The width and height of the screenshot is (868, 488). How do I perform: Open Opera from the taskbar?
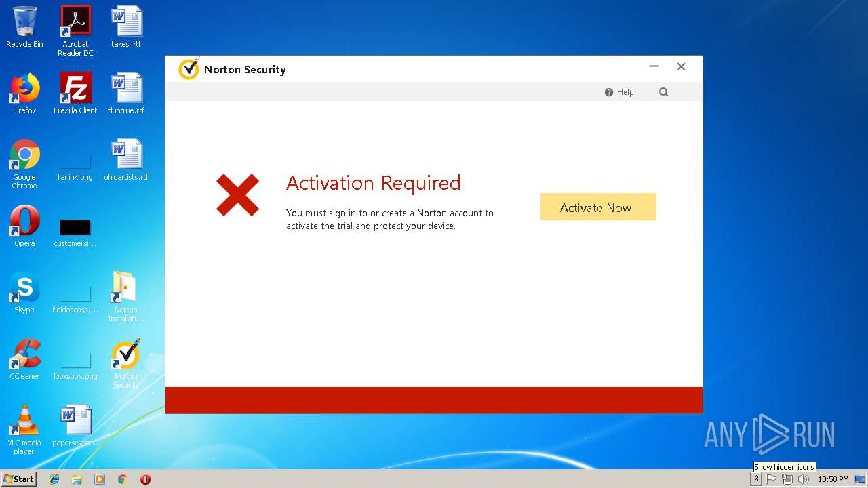point(145,479)
